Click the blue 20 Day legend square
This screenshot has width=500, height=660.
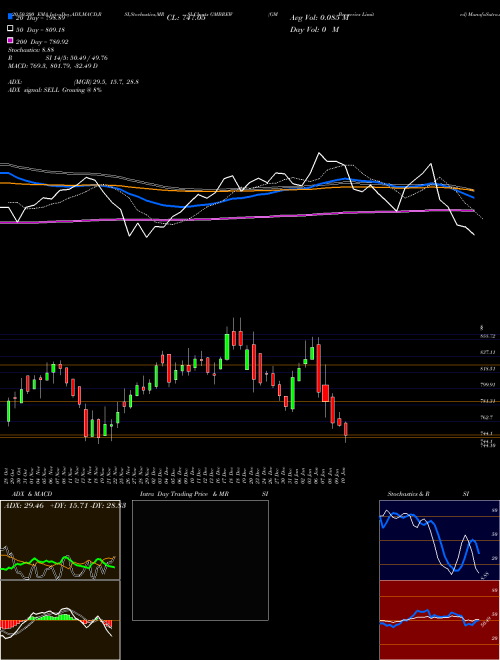[x=10, y=17]
